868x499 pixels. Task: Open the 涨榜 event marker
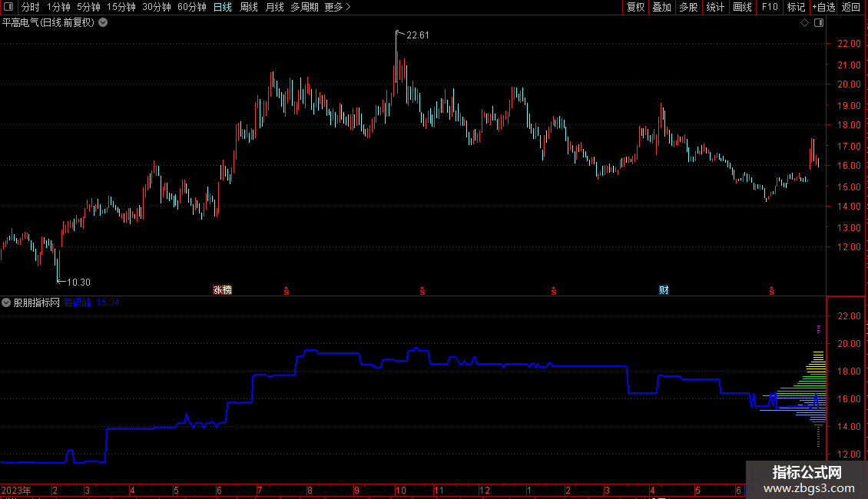click(x=223, y=290)
